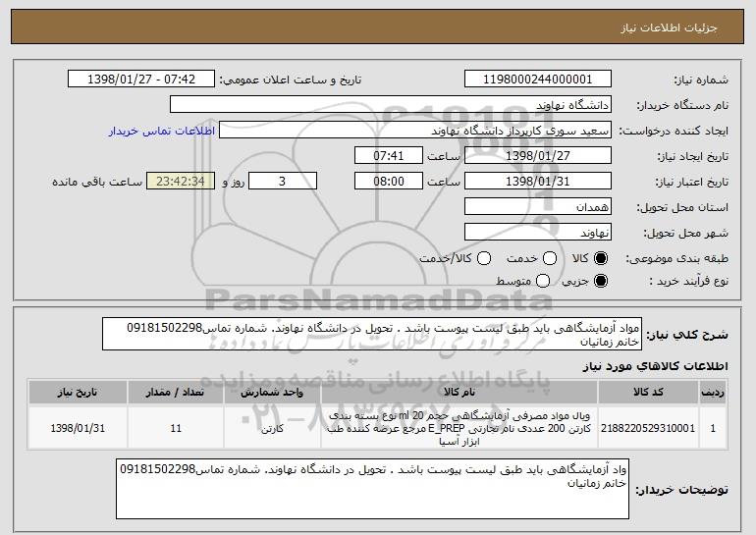
Task: Click the creation time field 07:41
Action: (389, 156)
